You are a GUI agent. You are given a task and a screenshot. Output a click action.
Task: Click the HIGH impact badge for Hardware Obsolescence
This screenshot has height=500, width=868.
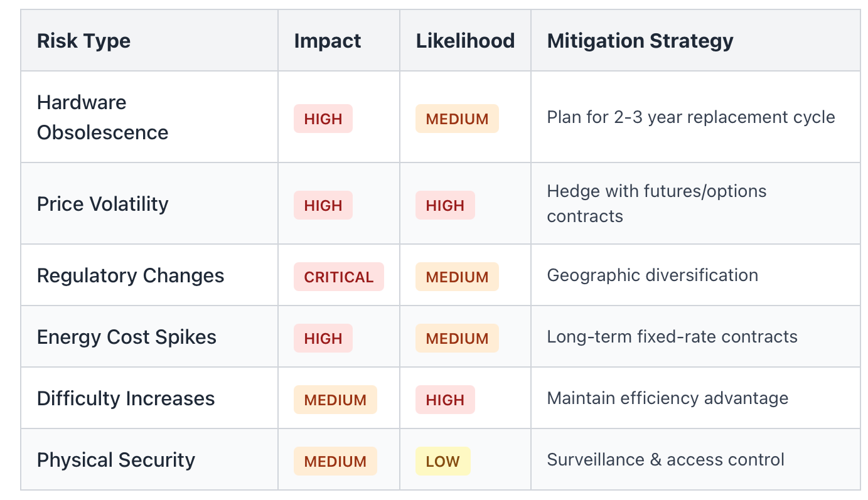click(x=323, y=119)
